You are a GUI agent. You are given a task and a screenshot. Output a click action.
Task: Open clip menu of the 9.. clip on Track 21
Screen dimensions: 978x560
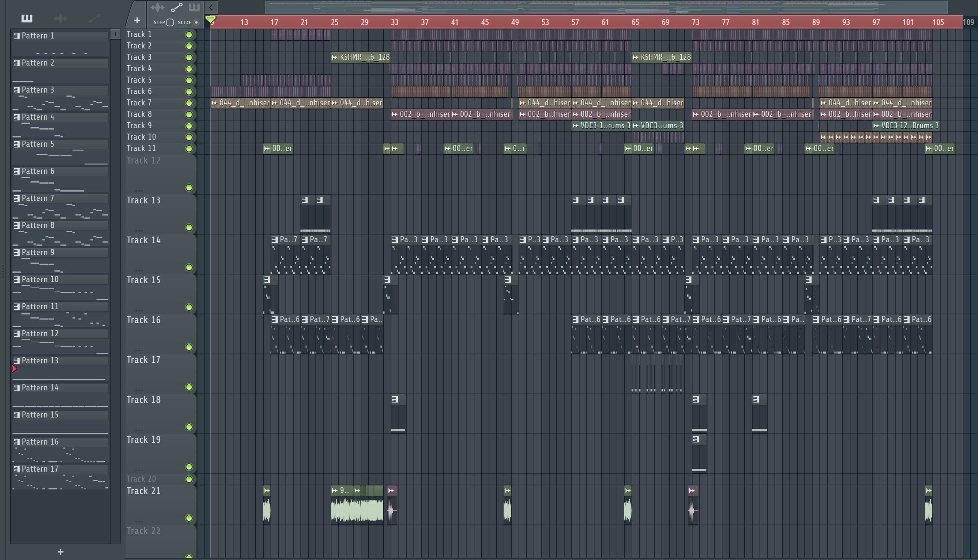pyautogui.click(x=335, y=491)
